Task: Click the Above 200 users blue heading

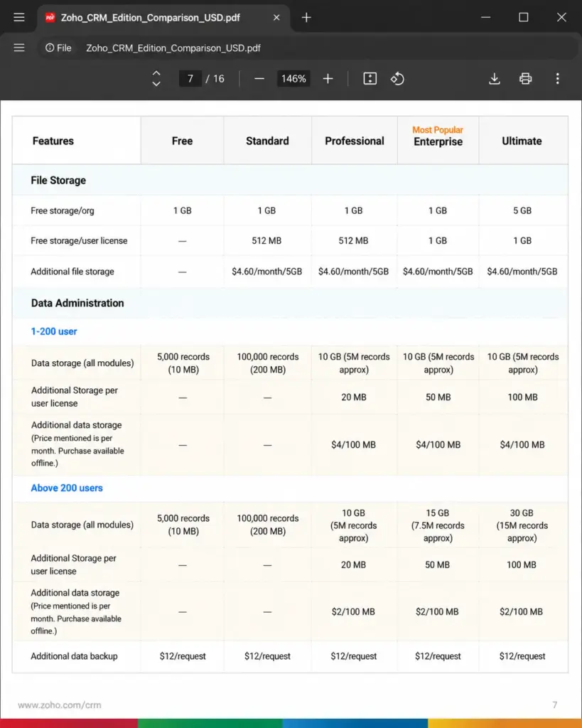Action: point(67,488)
